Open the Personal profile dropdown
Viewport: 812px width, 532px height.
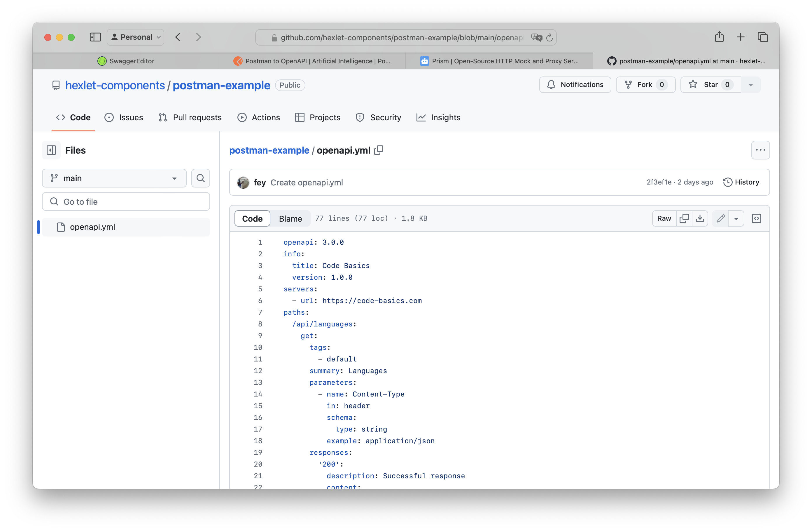click(135, 37)
